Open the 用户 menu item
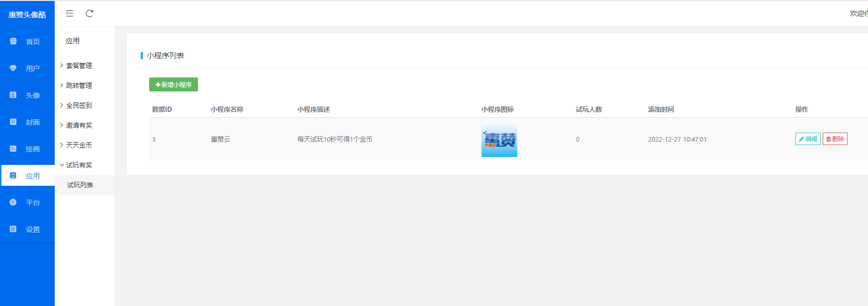The image size is (868, 306). tap(27, 68)
